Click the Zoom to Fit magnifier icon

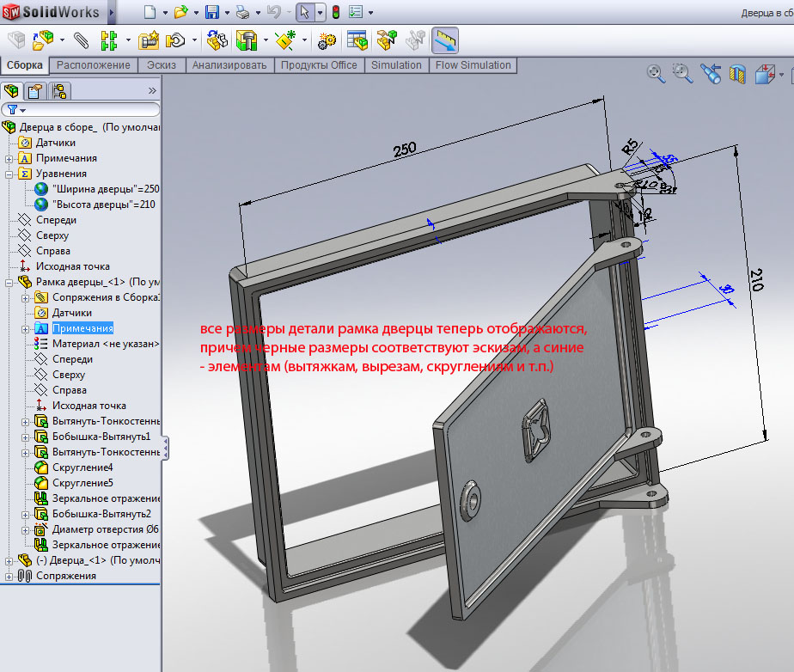656,74
